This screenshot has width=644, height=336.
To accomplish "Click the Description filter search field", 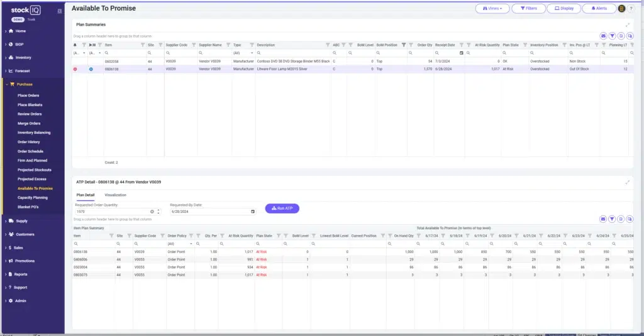I will point(294,53).
